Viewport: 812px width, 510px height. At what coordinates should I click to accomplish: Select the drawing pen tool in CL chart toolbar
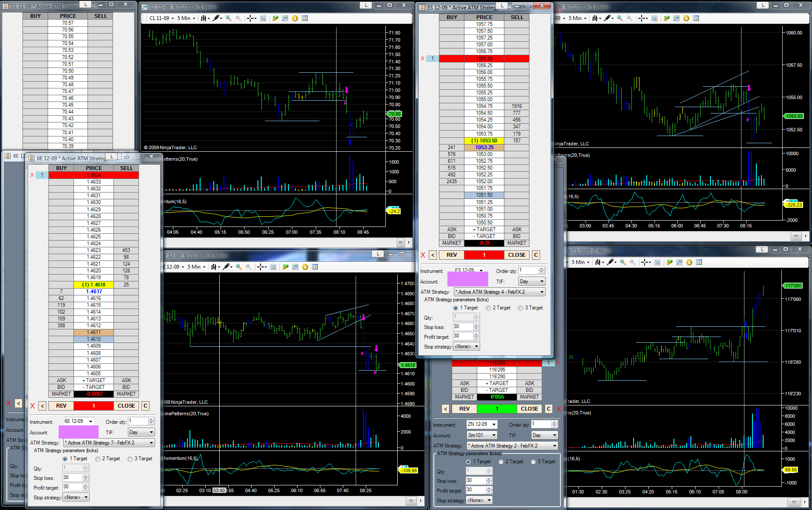click(x=217, y=18)
